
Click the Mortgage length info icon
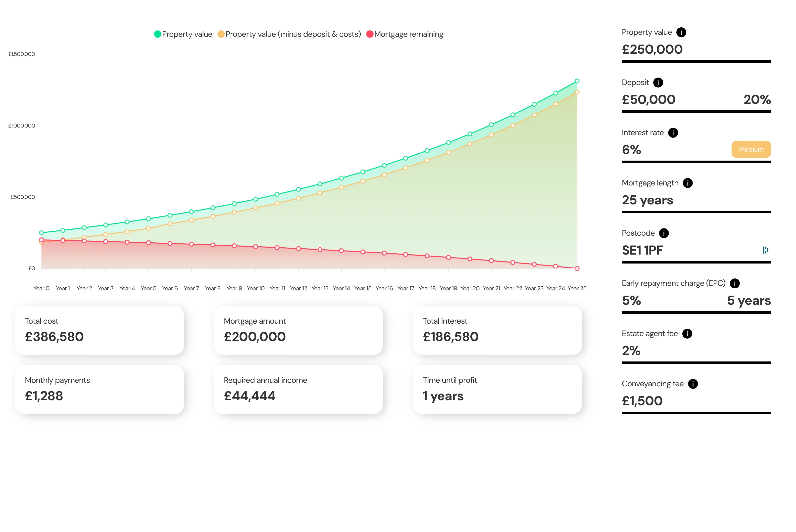tap(688, 182)
